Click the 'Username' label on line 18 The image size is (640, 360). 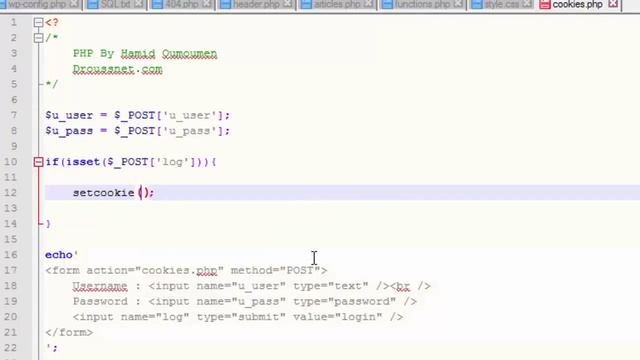[100, 286]
